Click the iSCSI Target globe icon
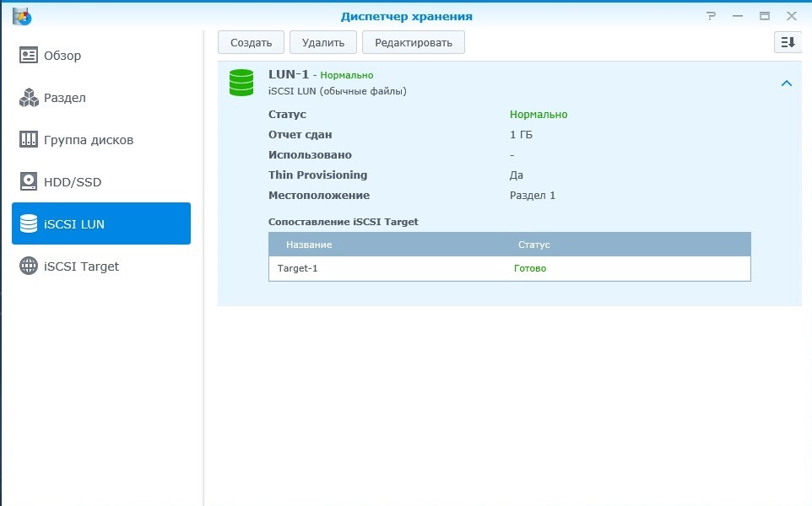 [x=30, y=266]
